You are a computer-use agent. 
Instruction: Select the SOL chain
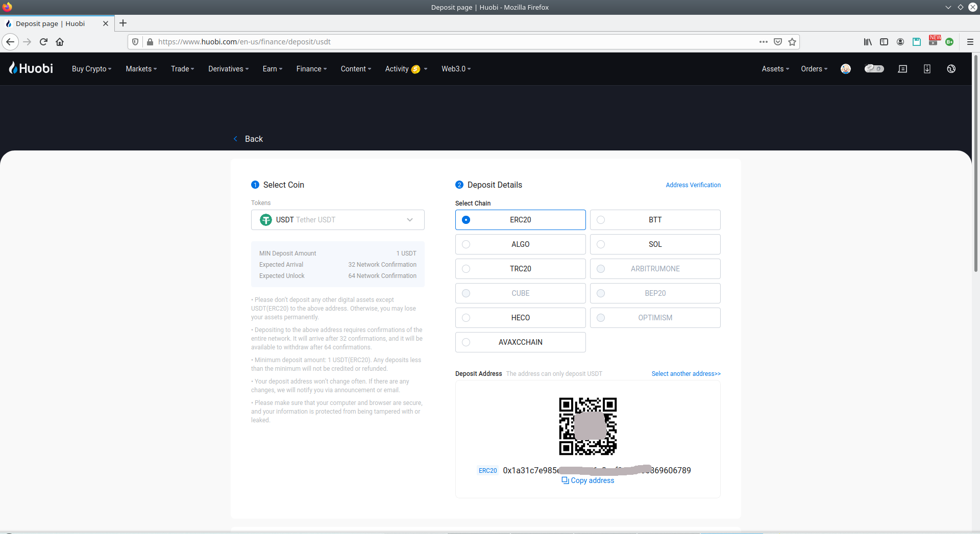coord(655,244)
